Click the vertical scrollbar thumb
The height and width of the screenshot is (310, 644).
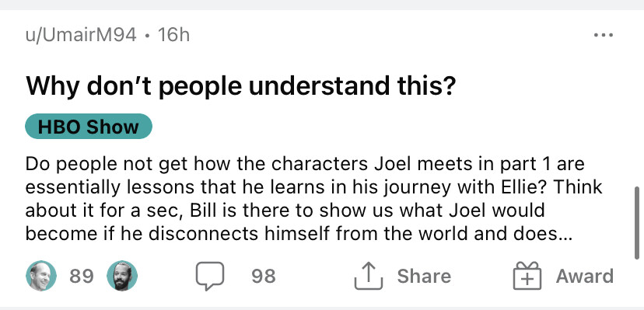click(x=637, y=223)
